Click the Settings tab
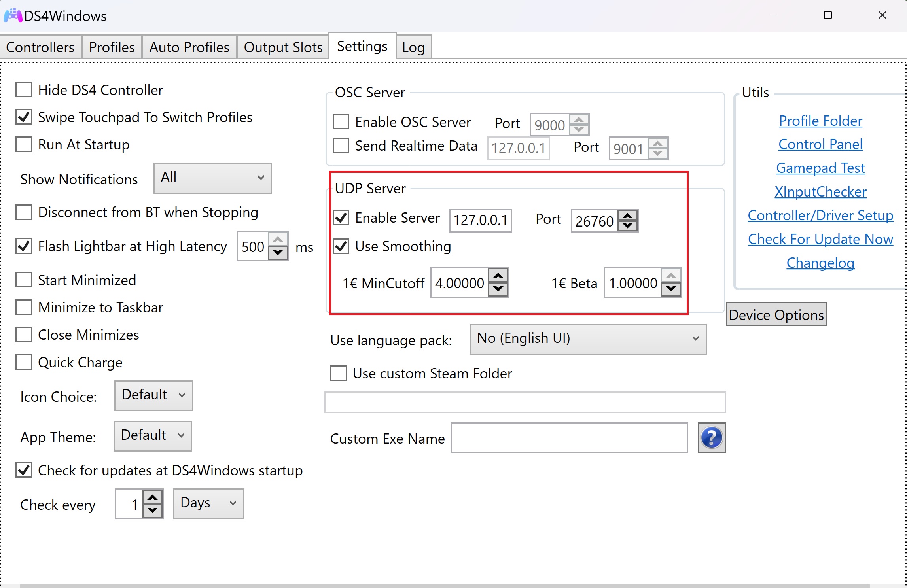Image resolution: width=907 pixels, height=588 pixels. pos(362,46)
